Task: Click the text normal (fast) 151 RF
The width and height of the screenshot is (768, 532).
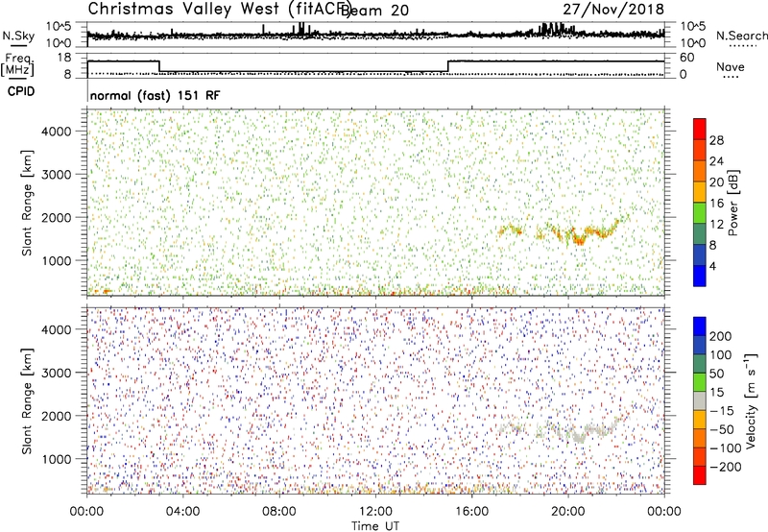Action: point(156,95)
